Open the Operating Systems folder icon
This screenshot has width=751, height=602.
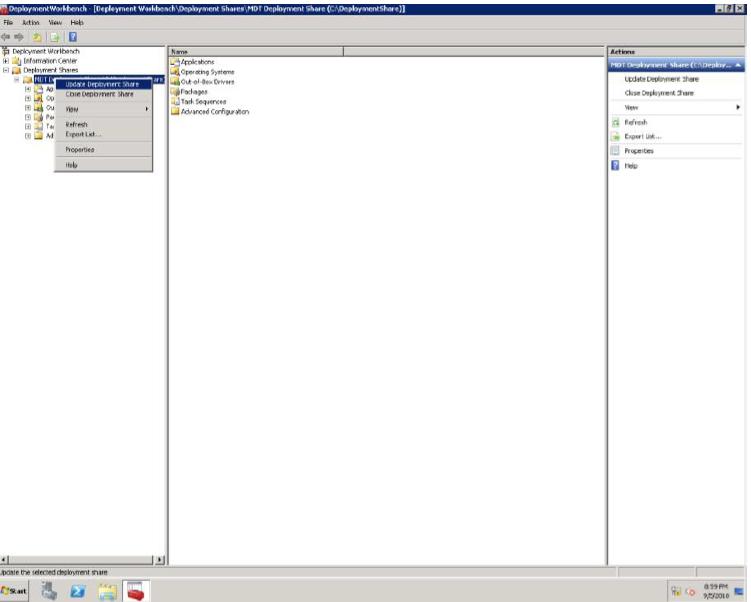175,72
